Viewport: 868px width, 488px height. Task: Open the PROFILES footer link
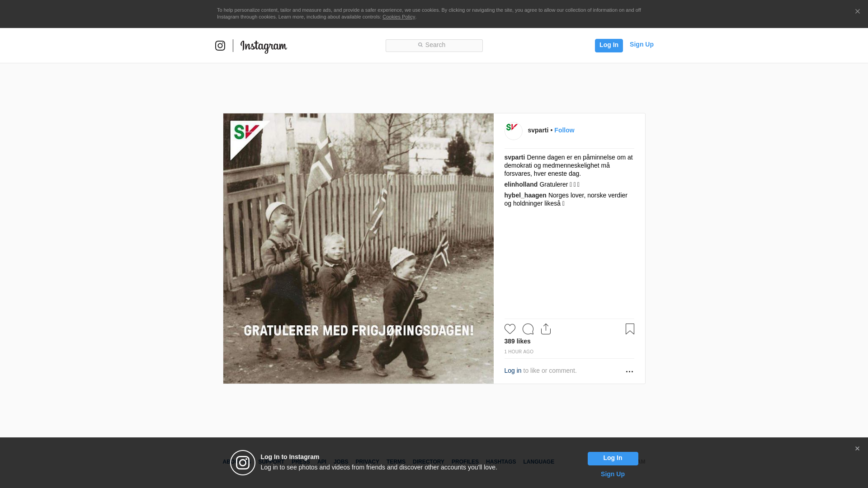tap(465, 462)
